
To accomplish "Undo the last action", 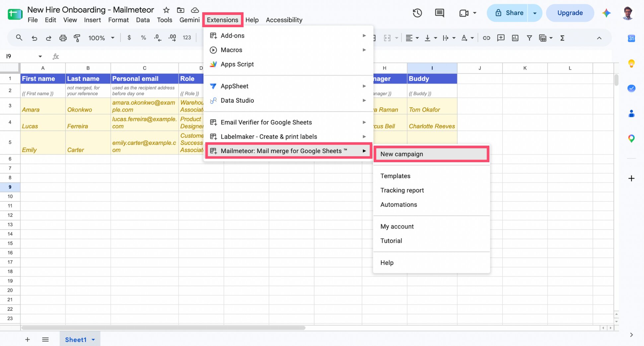I will (x=34, y=38).
